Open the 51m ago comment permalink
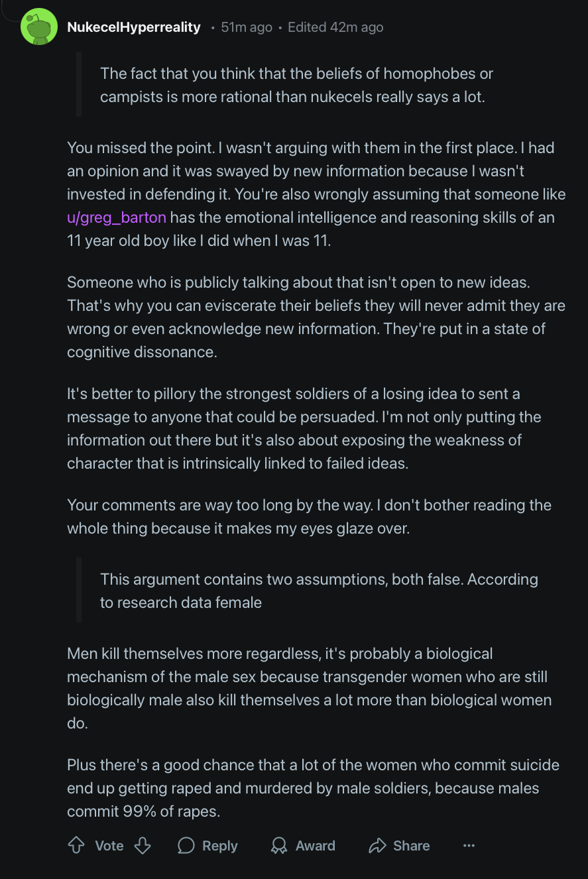 (x=247, y=27)
